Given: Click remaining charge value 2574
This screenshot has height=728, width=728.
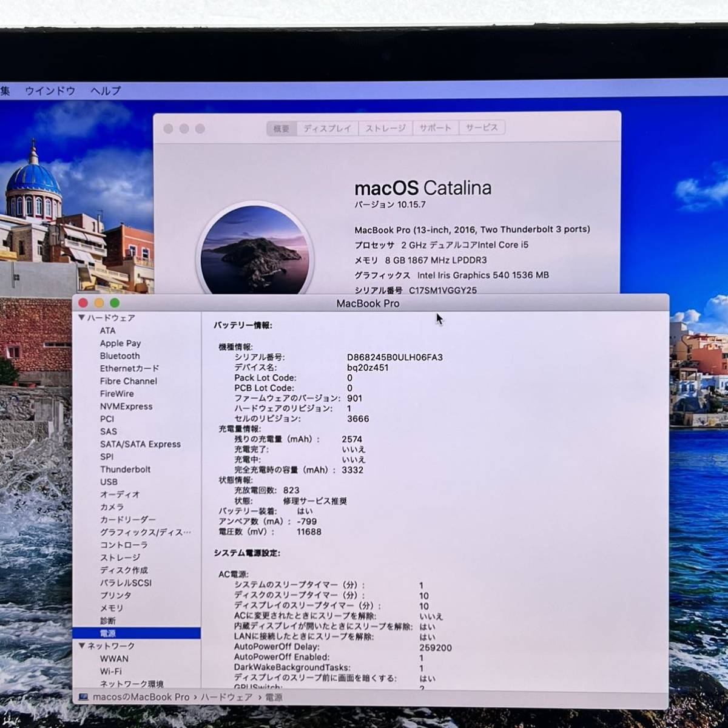Looking at the screenshot, I should click(352, 439).
